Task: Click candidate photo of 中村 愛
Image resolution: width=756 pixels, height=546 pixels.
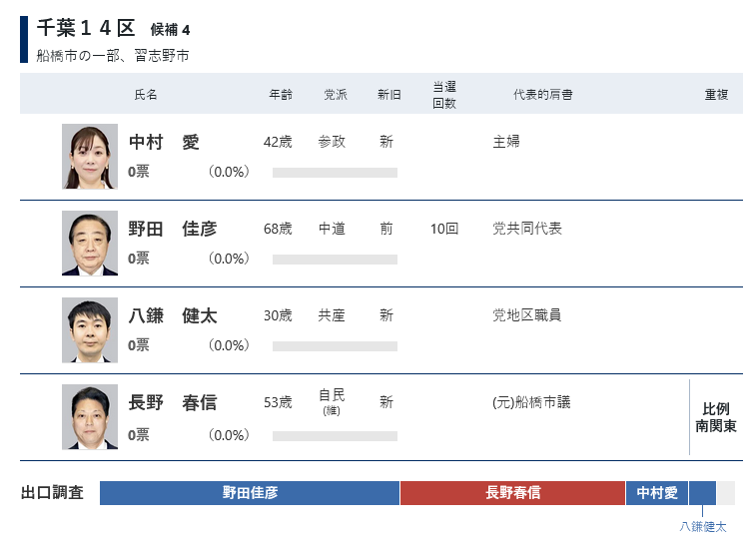Action: tap(90, 157)
